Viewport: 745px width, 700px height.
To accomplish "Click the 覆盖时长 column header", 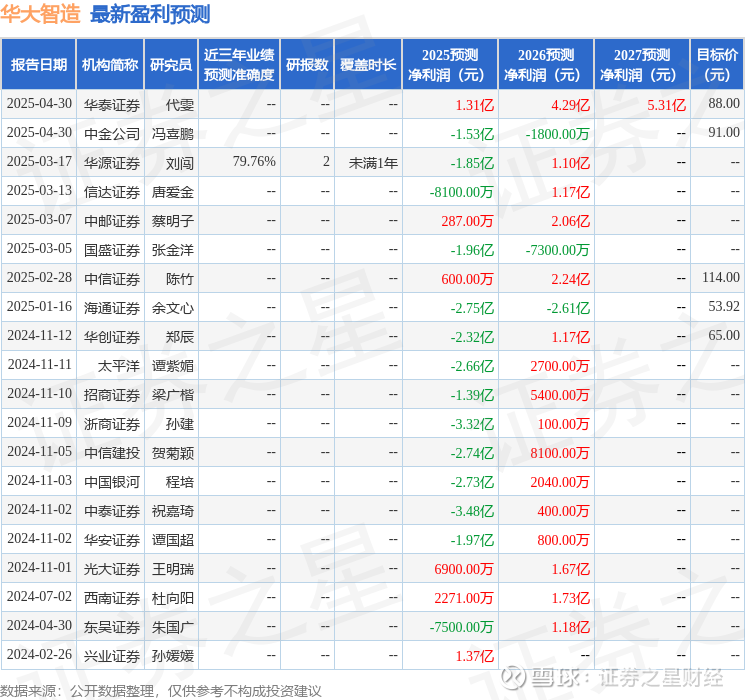I will [x=368, y=65].
